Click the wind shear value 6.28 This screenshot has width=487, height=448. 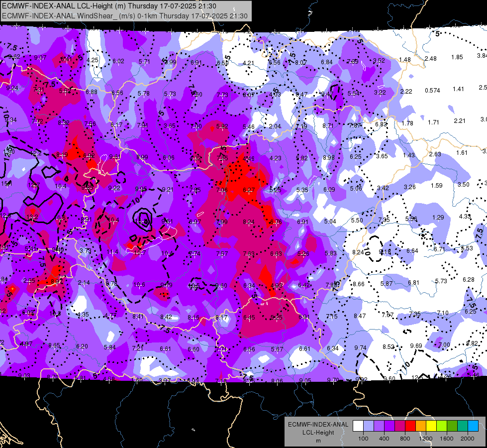(x=469, y=280)
